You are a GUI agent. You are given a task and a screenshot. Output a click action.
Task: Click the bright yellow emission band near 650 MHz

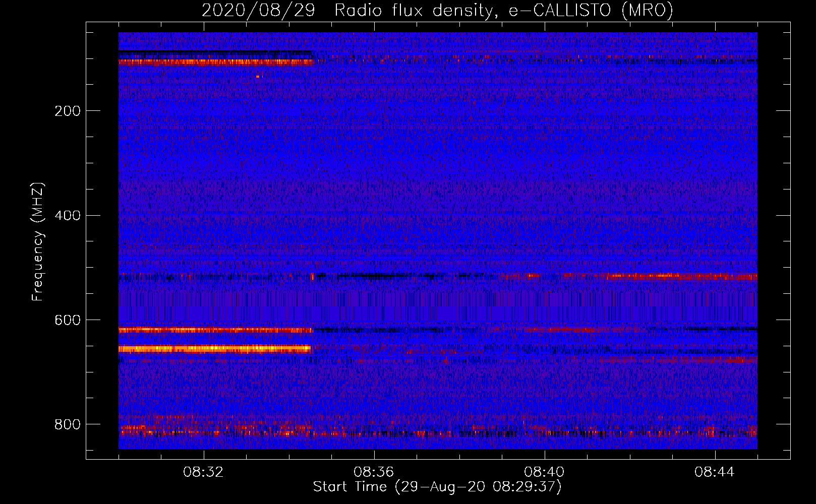coord(215,348)
